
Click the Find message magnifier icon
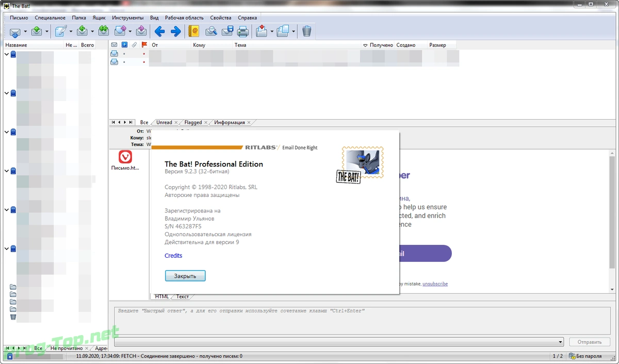coord(211,31)
